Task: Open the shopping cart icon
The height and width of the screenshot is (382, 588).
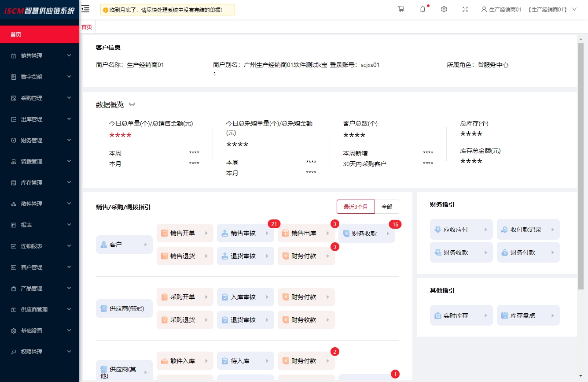Action: [x=401, y=9]
